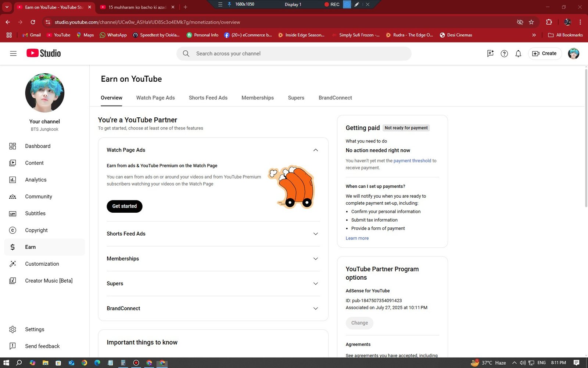The height and width of the screenshot is (368, 588).
Task: Bookmark this page with the star icon
Action: pos(531,22)
